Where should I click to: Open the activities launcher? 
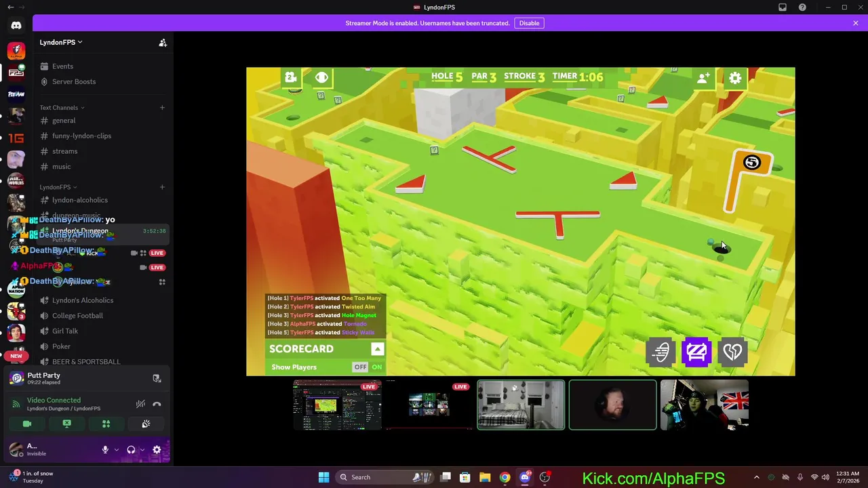click(x=106, y=424)
